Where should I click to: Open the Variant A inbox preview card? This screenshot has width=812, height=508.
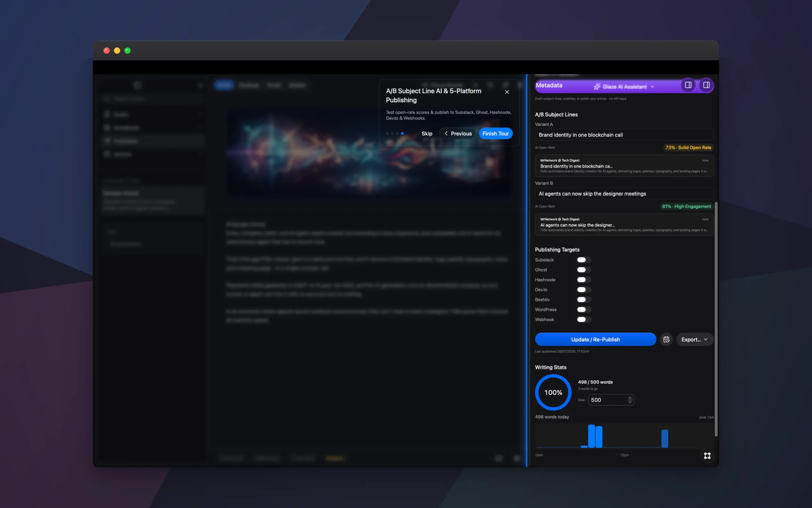pos(624,166)
